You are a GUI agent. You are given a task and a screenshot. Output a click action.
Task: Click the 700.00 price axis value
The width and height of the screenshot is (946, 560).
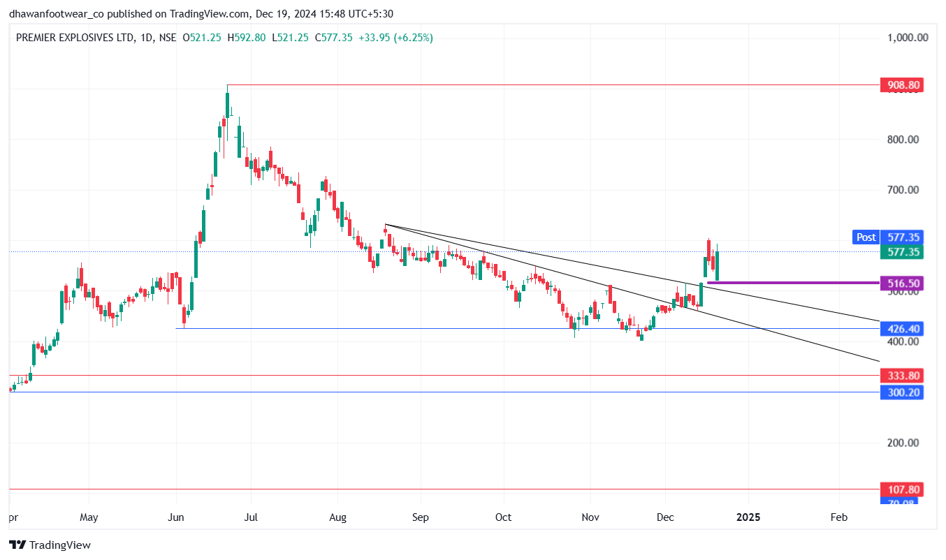click(x=903, y=190)
